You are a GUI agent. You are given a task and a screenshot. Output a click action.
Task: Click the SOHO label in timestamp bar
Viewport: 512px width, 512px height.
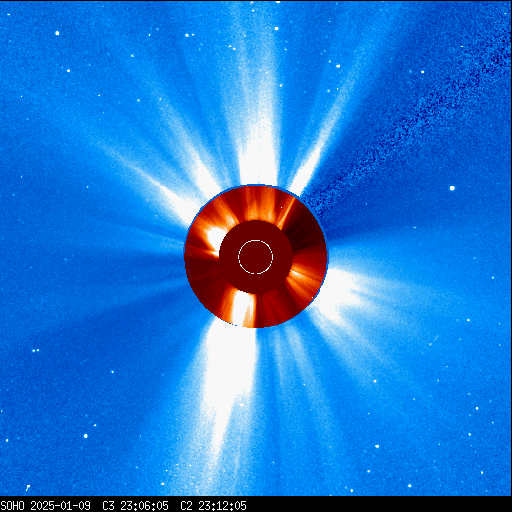pyautogui.click(x=12, y=505)
